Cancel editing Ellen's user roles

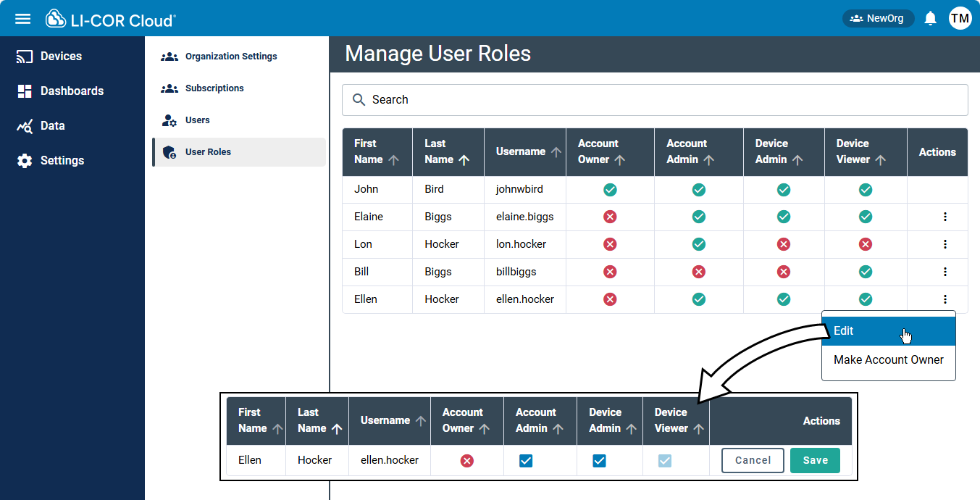[x=752, y=460]
